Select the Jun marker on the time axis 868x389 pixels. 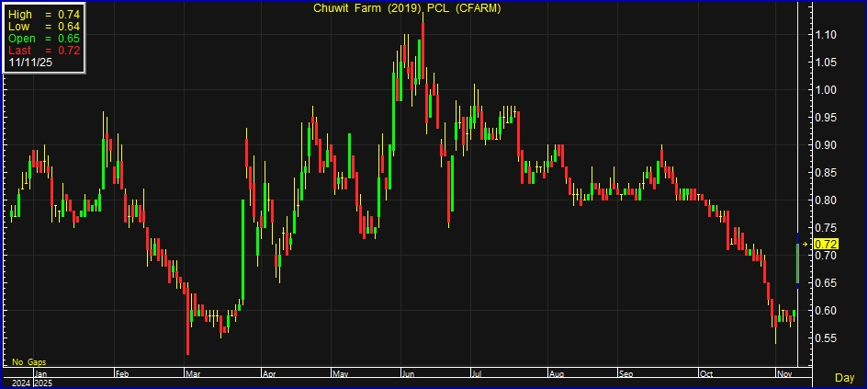click(407, 374)
